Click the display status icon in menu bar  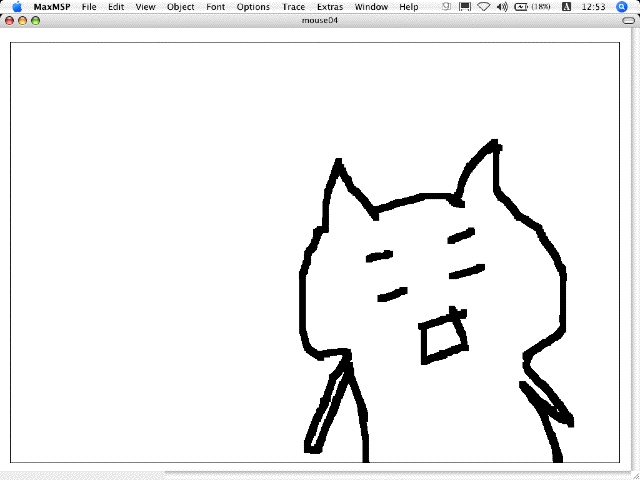click(x=465, y=7)
